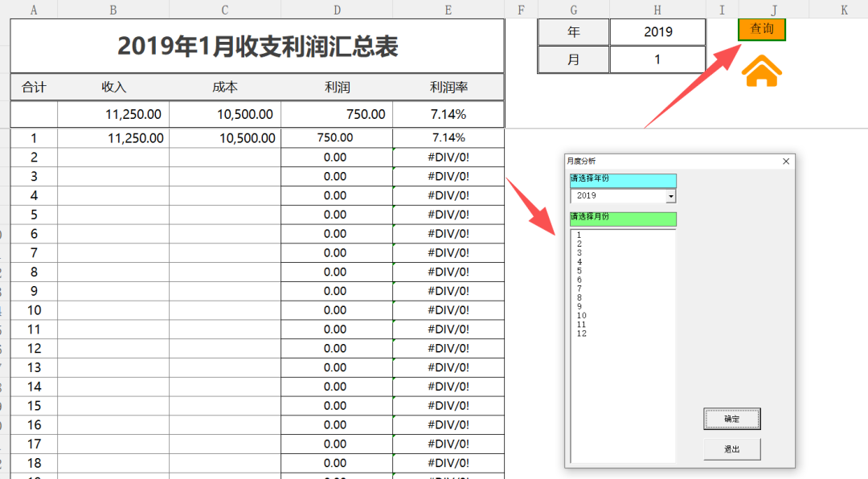The width and height of the screenshot is (868, 479).
Task: Select the 成本 cell for day 1
Action: [225, 138]
